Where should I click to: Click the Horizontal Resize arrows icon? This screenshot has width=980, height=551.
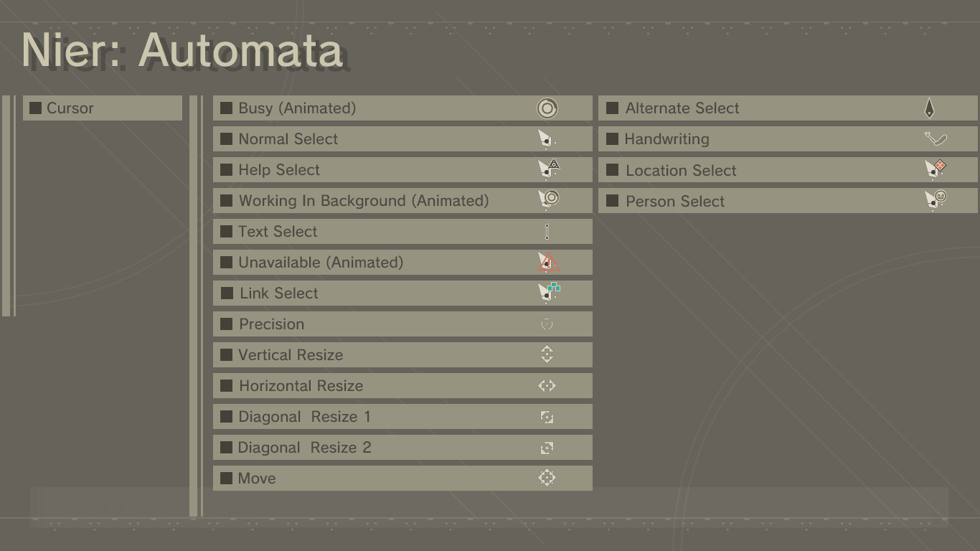point(547,386)
